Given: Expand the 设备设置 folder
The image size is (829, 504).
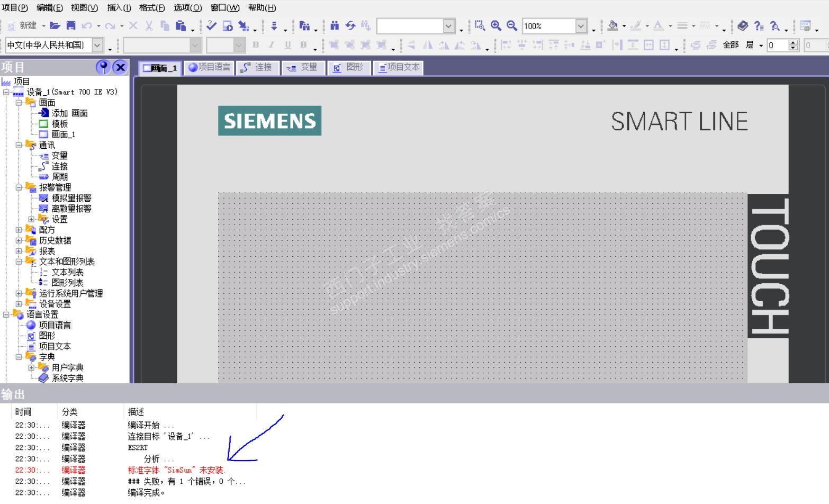Looking at the screenshot, I should (19, 304).
